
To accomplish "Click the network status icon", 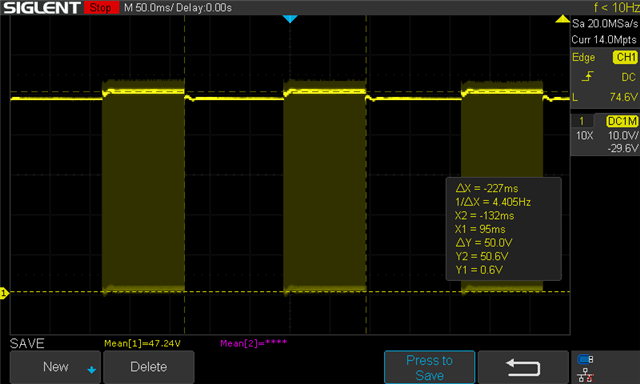I will 585,375.
